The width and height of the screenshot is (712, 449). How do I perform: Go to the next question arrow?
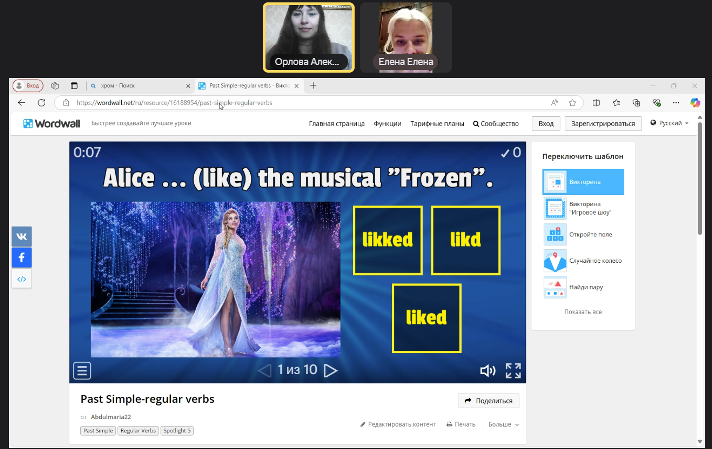[x=331, y=370]
